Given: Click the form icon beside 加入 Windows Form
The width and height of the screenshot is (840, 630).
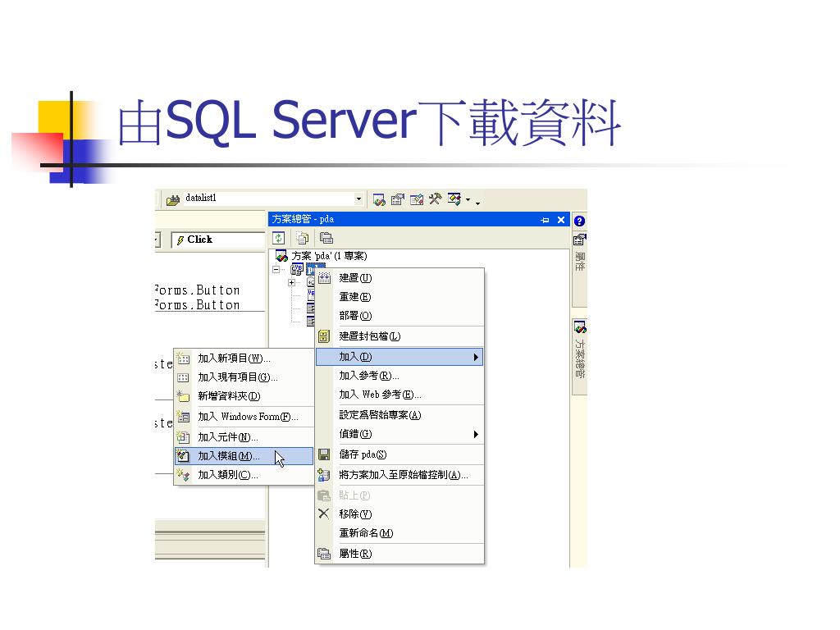Looking at the screenshot, I should (x=183, y=416).
